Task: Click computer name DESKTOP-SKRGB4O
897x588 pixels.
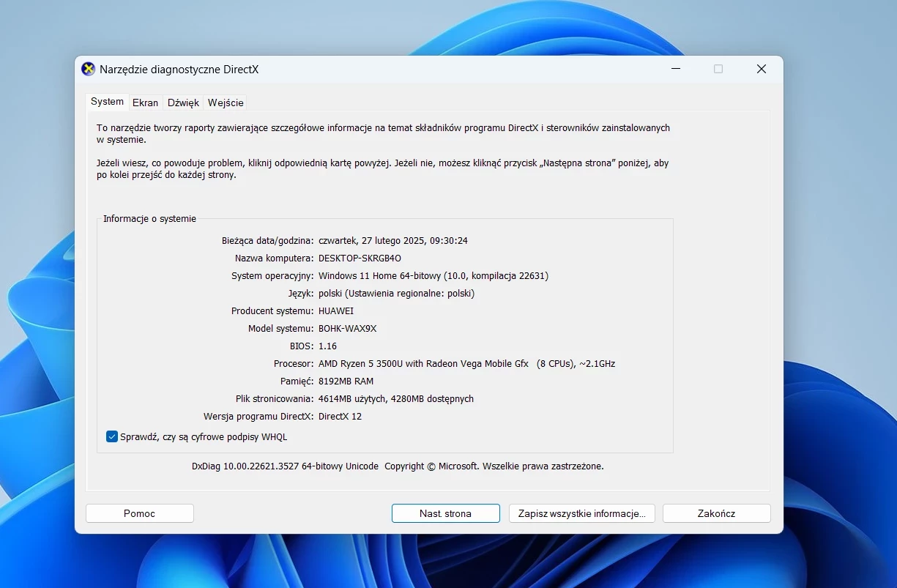Action: (x=360, y=258)
